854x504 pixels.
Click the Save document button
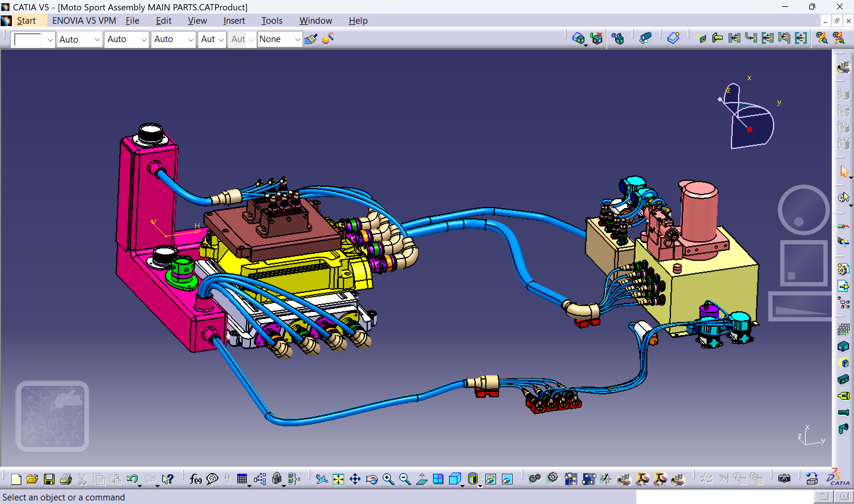click(50, 479)
